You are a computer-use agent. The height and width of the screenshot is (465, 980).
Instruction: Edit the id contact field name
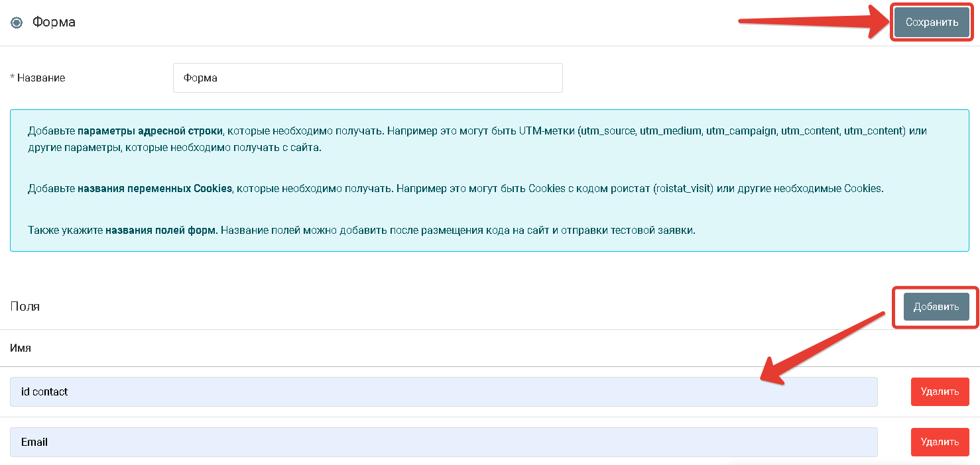point(444,391)
